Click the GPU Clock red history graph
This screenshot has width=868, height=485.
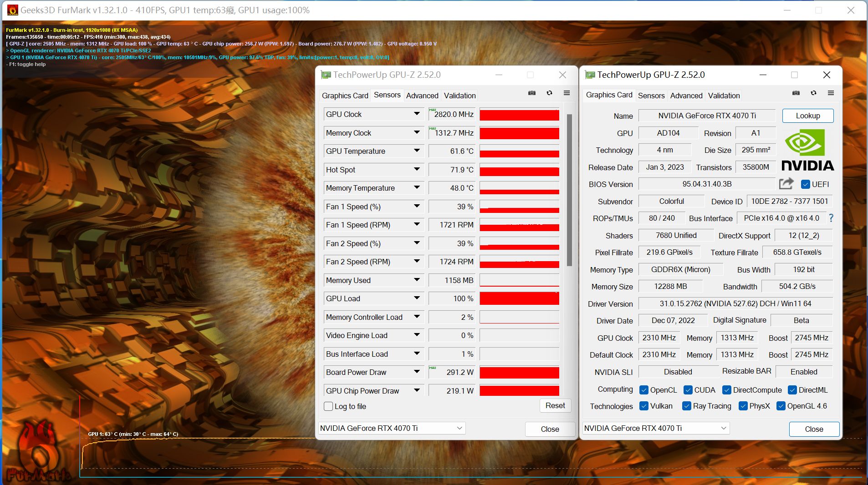pos(519,114)
